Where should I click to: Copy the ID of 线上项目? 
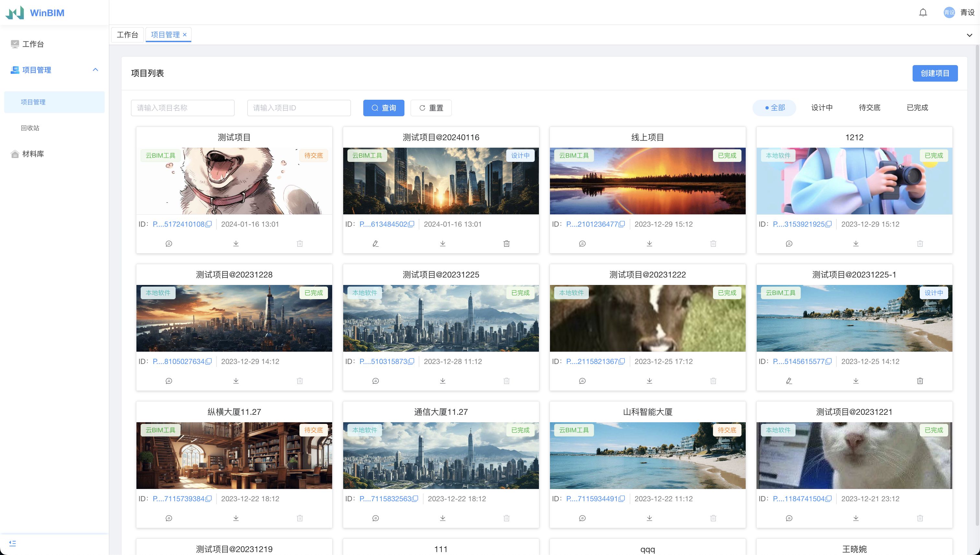pos(622,224)
